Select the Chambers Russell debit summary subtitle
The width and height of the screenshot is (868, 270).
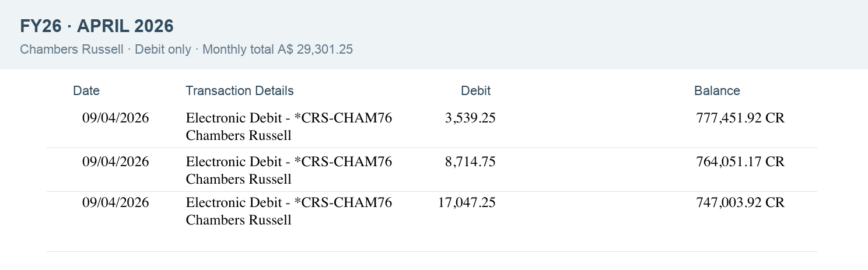pyautogui.click(x=186, y=50)
